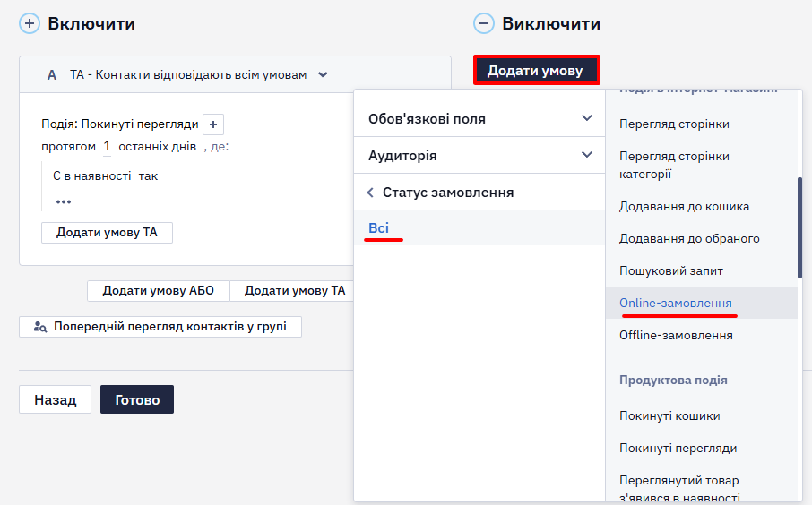Click the plus icon next to Включити
This screenshot has height=505, width=812.
(x=30, y=24)
